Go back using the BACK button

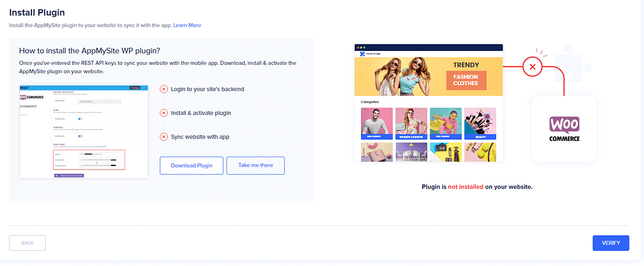pos(27,243)
